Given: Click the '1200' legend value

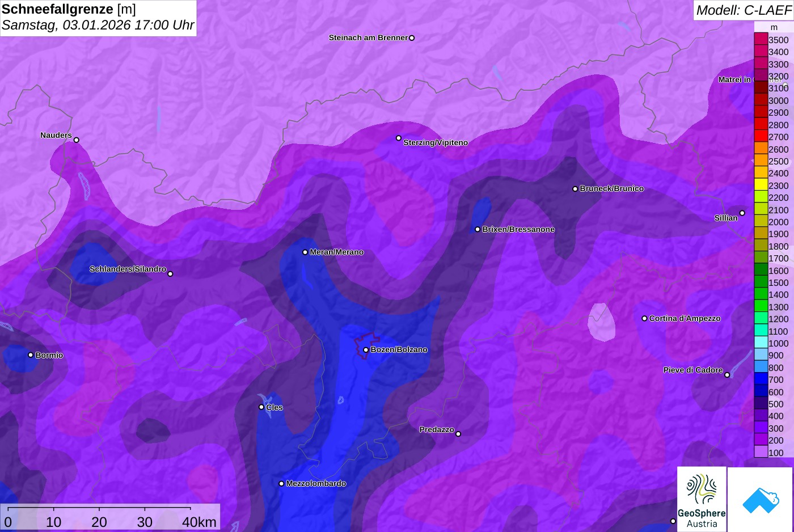Looking at the screenshot, I should pos(778,319).
